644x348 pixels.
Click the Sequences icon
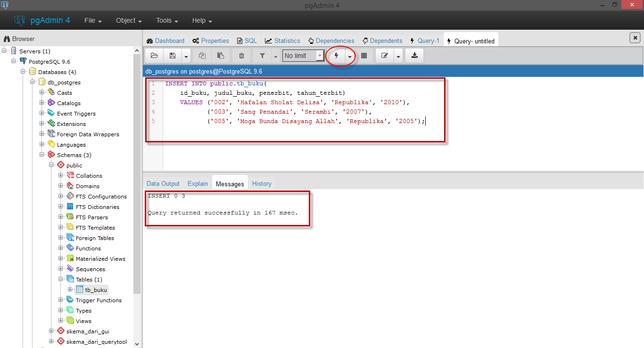(x=70, y=269)
